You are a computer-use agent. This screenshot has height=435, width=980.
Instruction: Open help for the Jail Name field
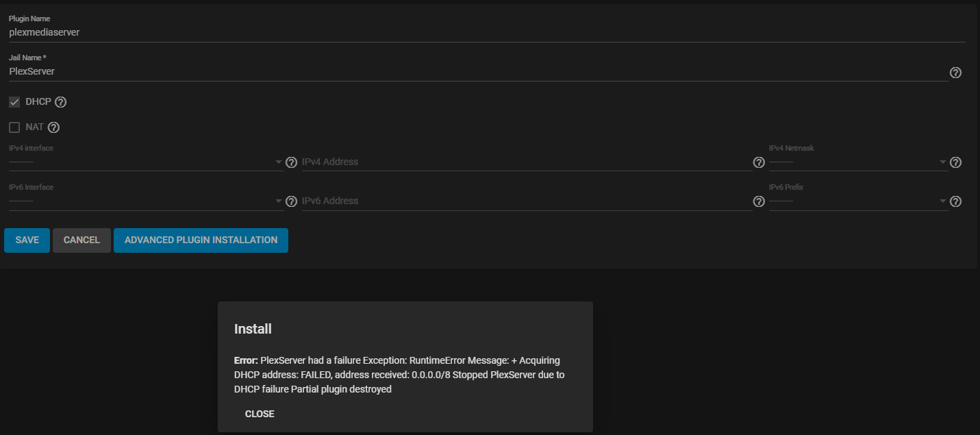(x=955, y=73)
